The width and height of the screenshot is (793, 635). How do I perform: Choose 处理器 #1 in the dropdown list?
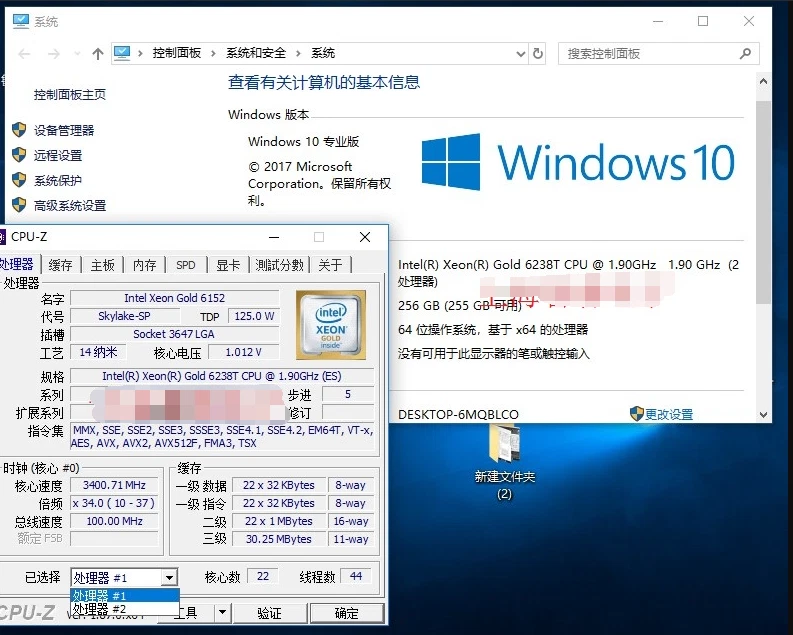pyautogui.click(x=125, y=595)
